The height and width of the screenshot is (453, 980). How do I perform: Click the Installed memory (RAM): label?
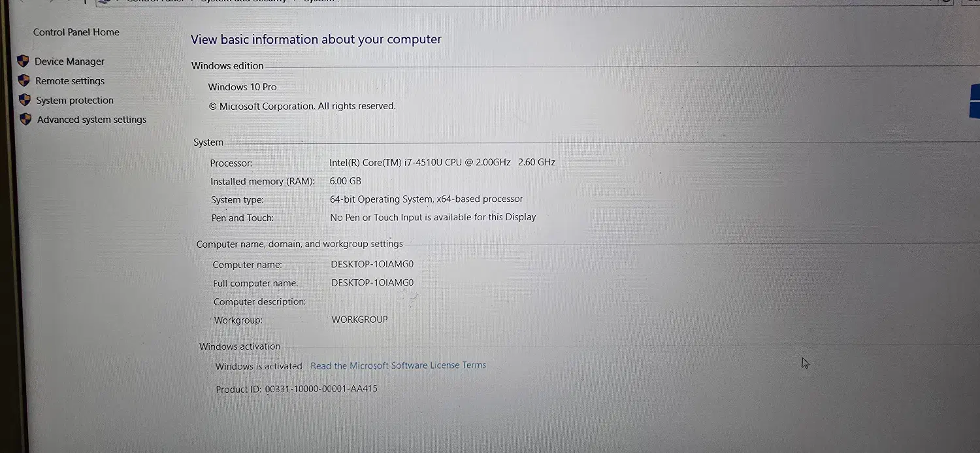pyautogui.click(x=263, y=182)
